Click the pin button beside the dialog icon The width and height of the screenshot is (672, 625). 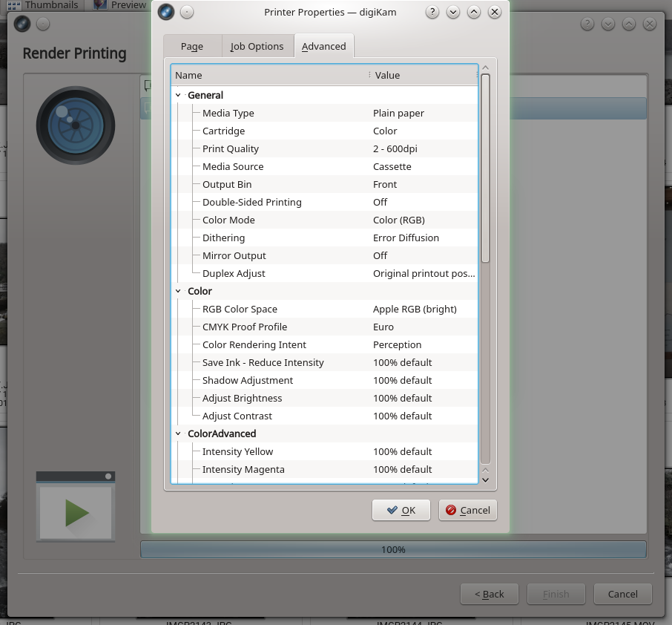click(187, 12)
